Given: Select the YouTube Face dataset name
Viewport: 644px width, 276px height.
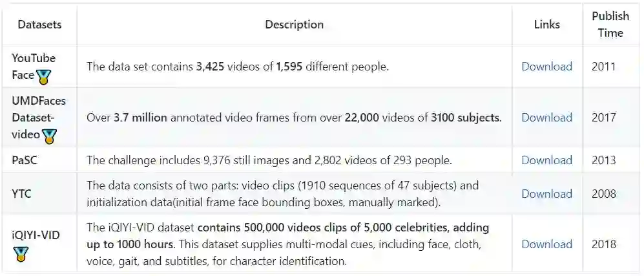Looking at the screenshot, I should (32, 65).
